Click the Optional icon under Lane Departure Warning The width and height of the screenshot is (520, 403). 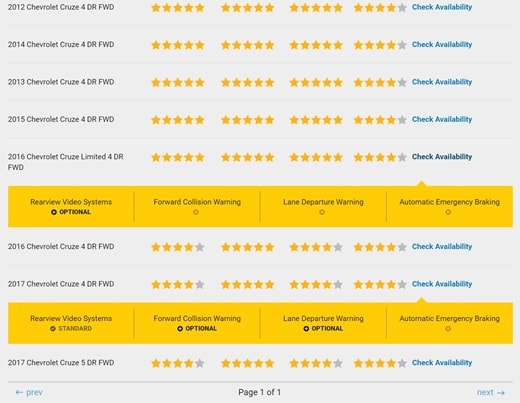[x=306, y=329]
